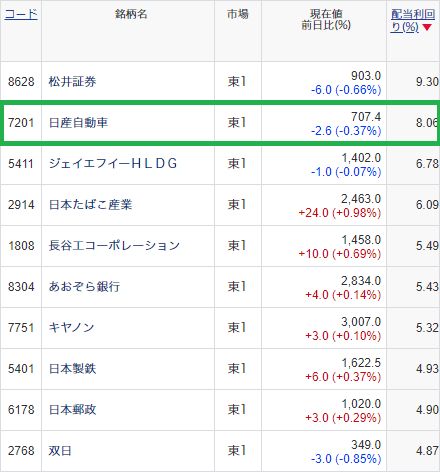Click the 4.90 dividend yield
The height and width of the screenshot is (472, 440).
[427, 410]
